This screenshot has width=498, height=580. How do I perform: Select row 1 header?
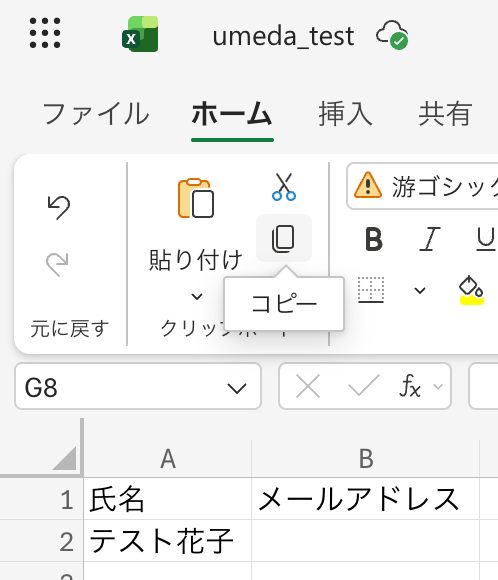click(41, 499)
